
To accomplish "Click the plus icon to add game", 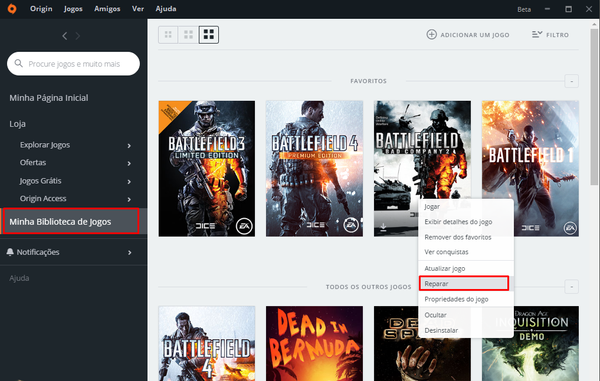I will [x=431, y=34].
